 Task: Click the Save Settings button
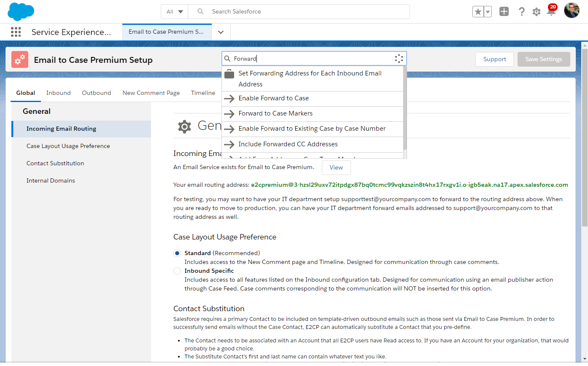coord(544,59)
